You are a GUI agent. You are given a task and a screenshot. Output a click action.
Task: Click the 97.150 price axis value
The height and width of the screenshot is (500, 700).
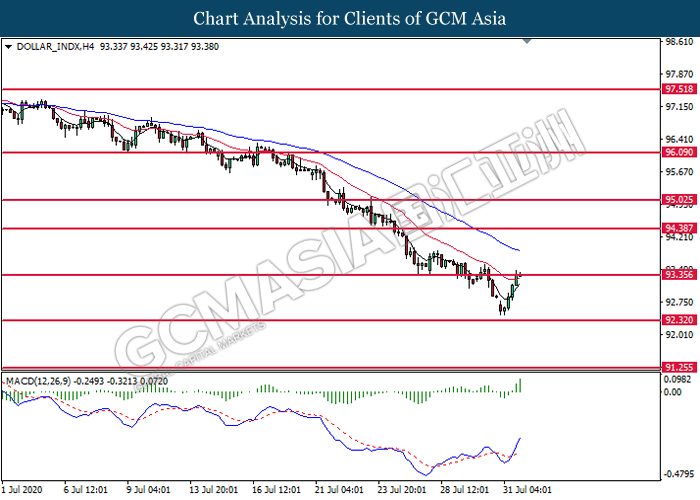click(679, 107)
